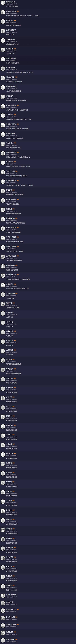Viewport: 76px width, 644px height.
Task: Select the 天降系的胜利 achievement title
Action: [10, 39]
